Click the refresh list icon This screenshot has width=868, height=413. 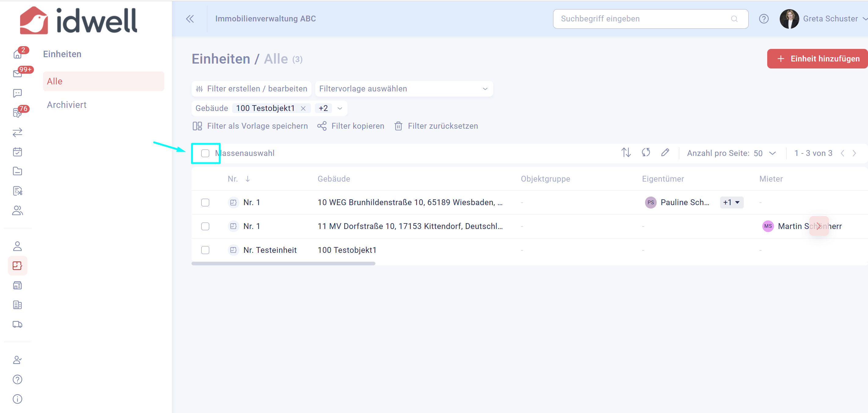tap(646, 153)
